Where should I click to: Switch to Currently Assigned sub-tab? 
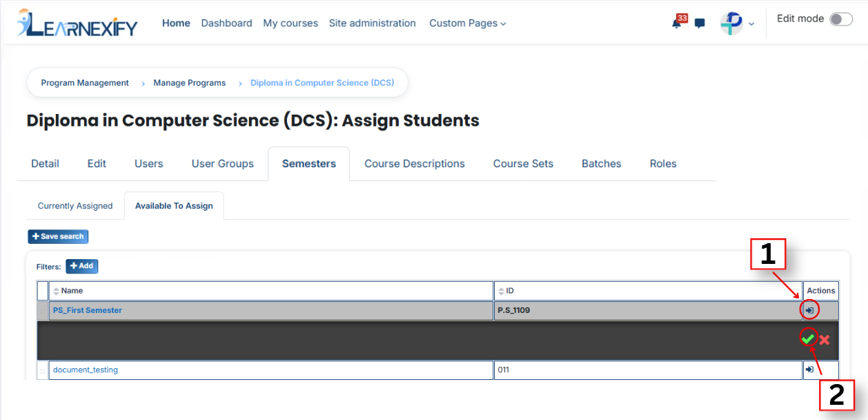tap(75, 206)
